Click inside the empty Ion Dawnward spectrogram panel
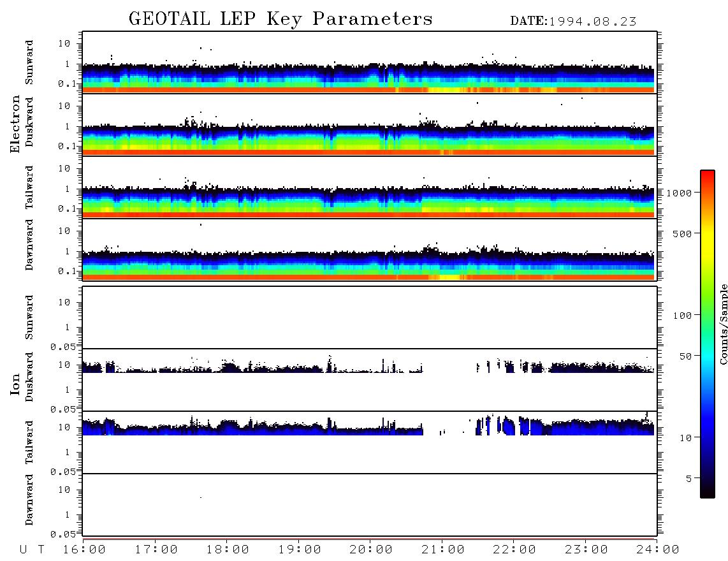 370,504
